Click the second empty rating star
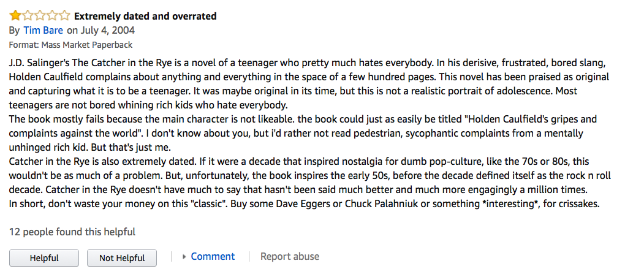 click(28, 16)
